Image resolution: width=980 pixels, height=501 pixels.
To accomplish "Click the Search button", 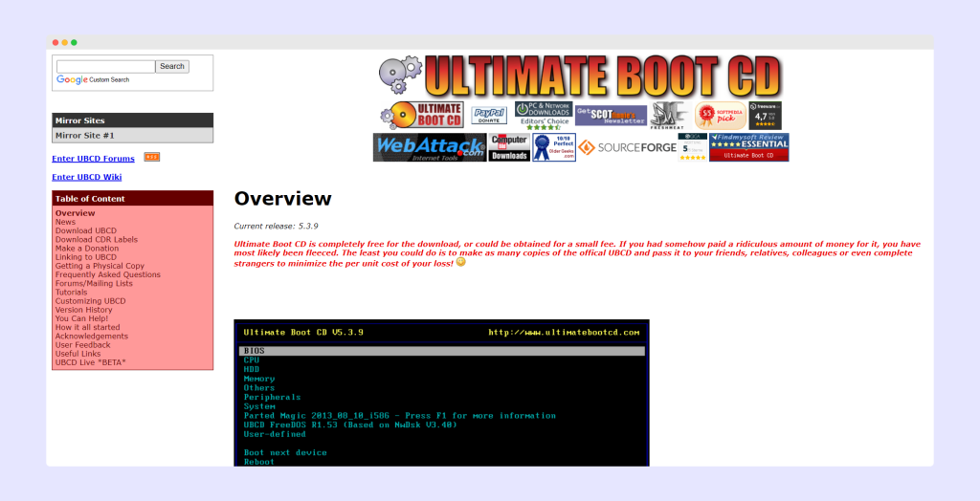I will click(x=172, y=66).
